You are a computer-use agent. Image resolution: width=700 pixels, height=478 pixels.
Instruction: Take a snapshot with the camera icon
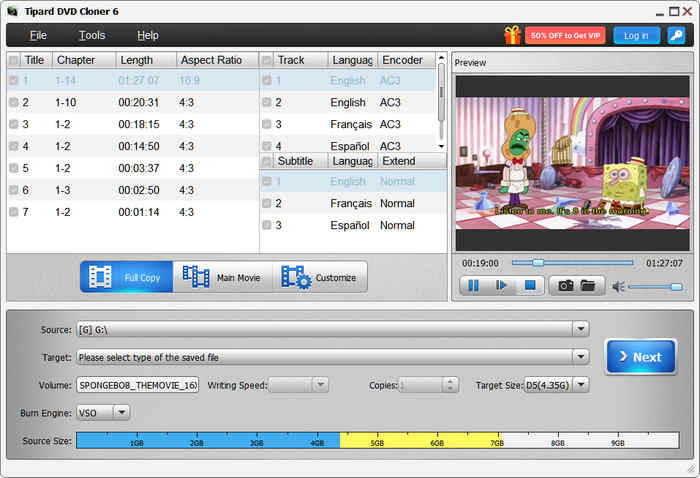pyautogui.click(x=566, y=286)
